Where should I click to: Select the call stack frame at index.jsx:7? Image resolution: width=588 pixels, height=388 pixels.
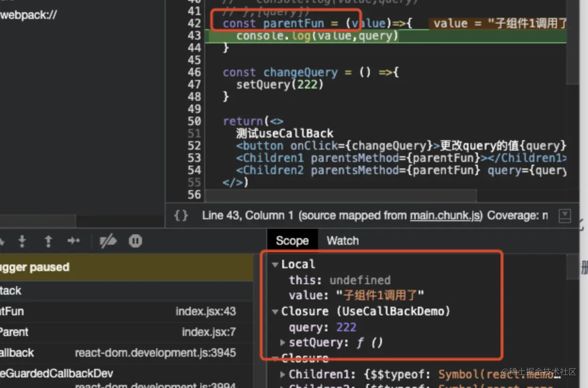(x=127, y=332)
